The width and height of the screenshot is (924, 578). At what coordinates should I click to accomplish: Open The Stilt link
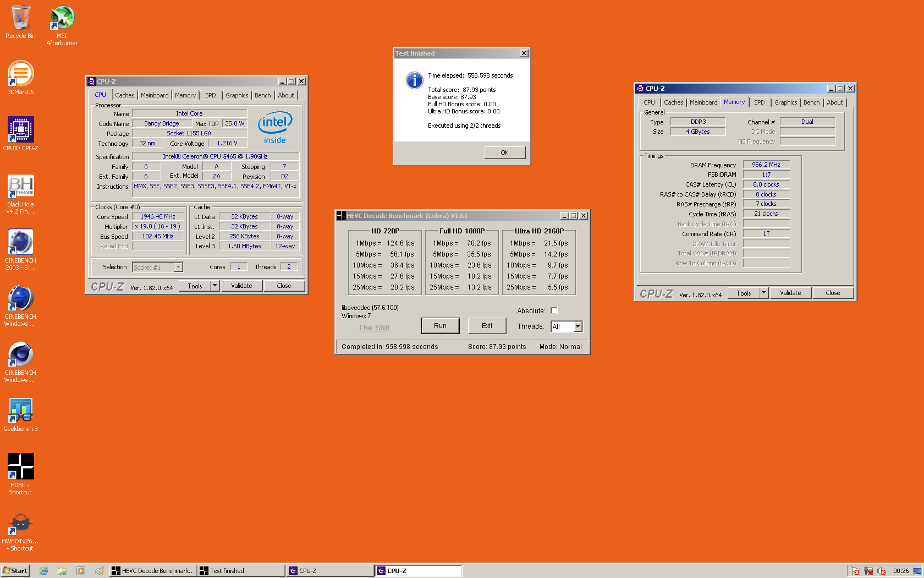[374, 328]
